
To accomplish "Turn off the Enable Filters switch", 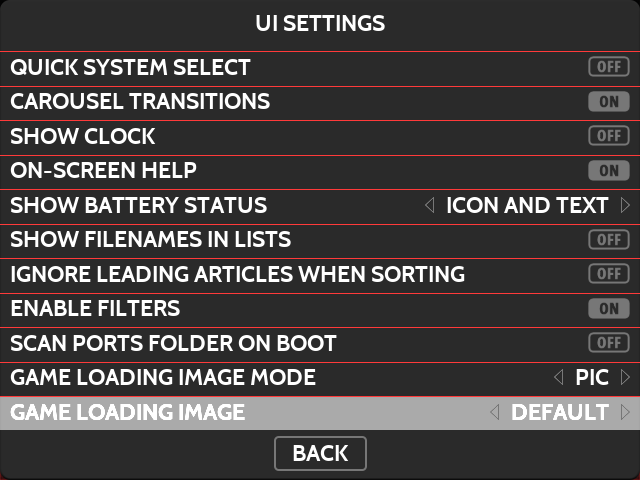I will (608, 309).
